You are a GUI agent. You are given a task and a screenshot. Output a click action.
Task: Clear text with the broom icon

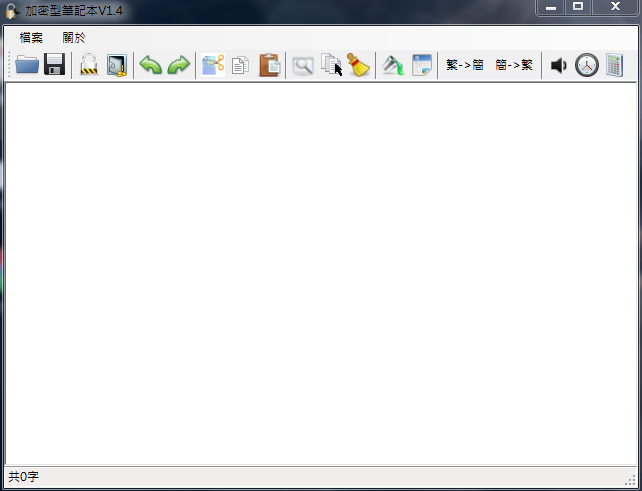(358, 65)
